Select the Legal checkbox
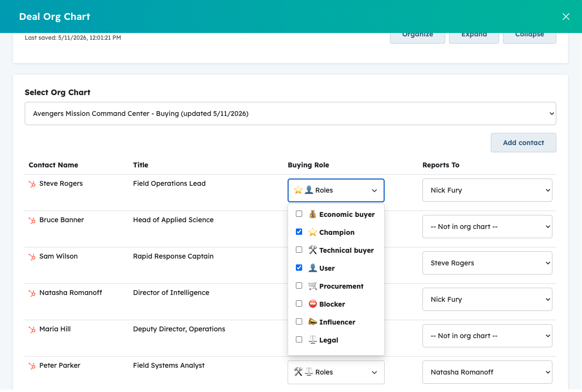The height and width of the screenshot is (392, 582). click(299, 340)
